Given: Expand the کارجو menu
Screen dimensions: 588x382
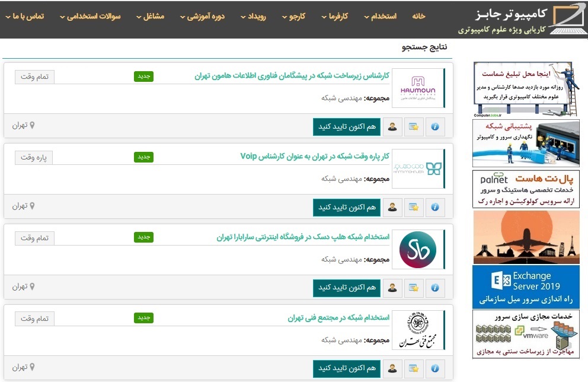Looking at the screenshot, I should (293, 17).
